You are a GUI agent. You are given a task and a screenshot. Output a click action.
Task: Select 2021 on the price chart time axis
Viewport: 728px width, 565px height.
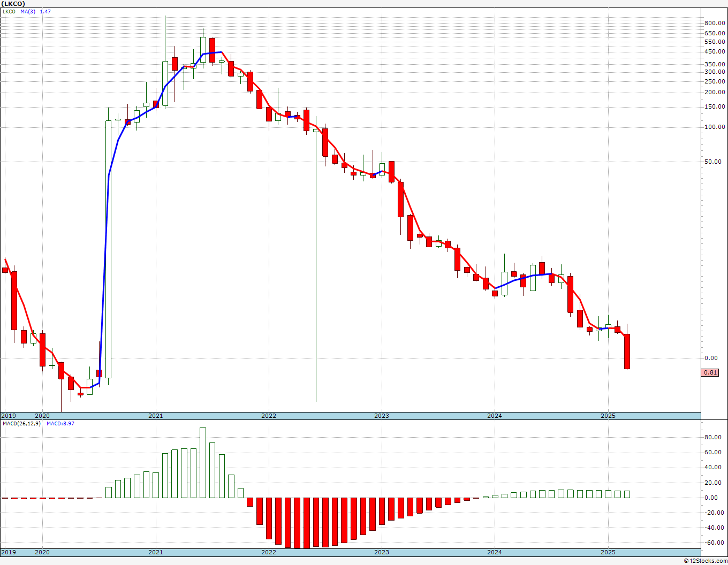(156, 416)
